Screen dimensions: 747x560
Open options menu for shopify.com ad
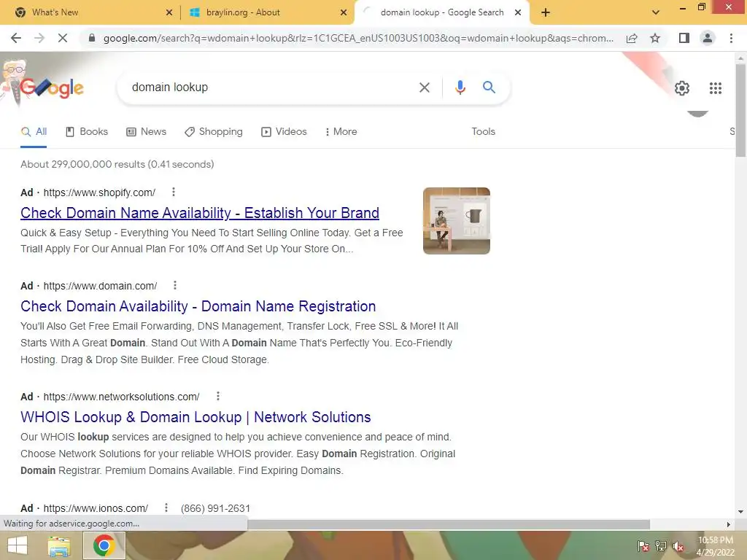(x=174, y=192)
